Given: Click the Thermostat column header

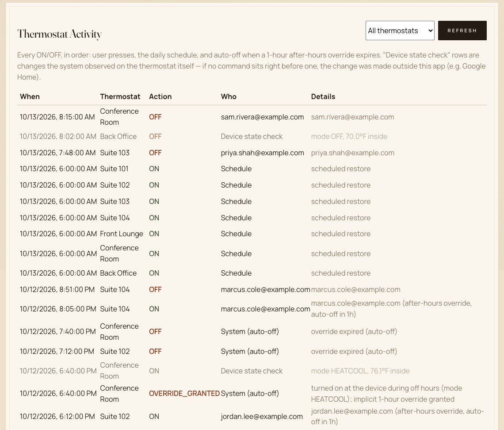Looking at the screenshot, I should [120, 96].
